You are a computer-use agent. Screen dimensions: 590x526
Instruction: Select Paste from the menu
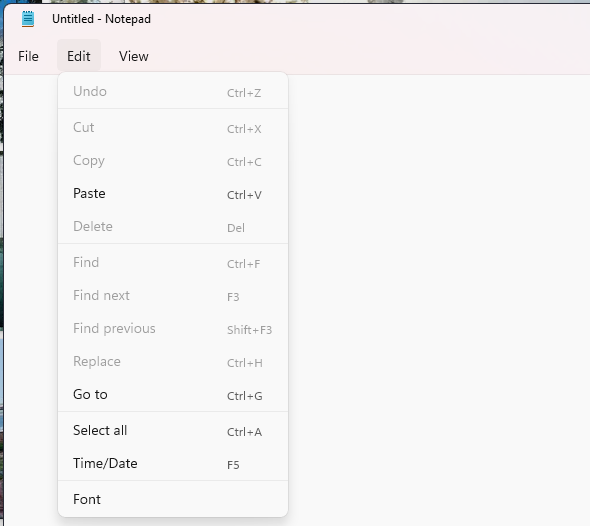(x=173, y=194)
